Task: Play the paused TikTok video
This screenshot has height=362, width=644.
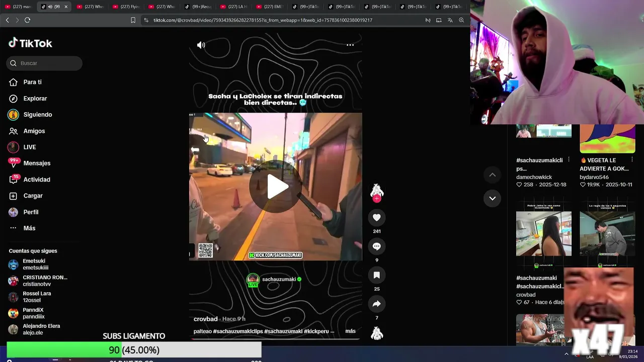Action: click(276, 187)
